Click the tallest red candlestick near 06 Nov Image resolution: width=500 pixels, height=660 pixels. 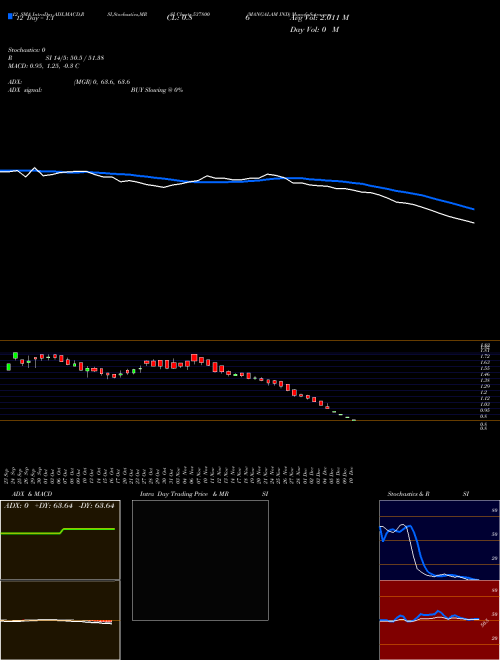(194, 358)
